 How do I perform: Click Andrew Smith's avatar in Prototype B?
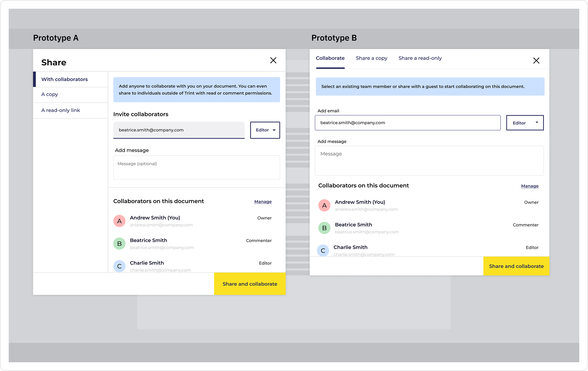(324, 205)
